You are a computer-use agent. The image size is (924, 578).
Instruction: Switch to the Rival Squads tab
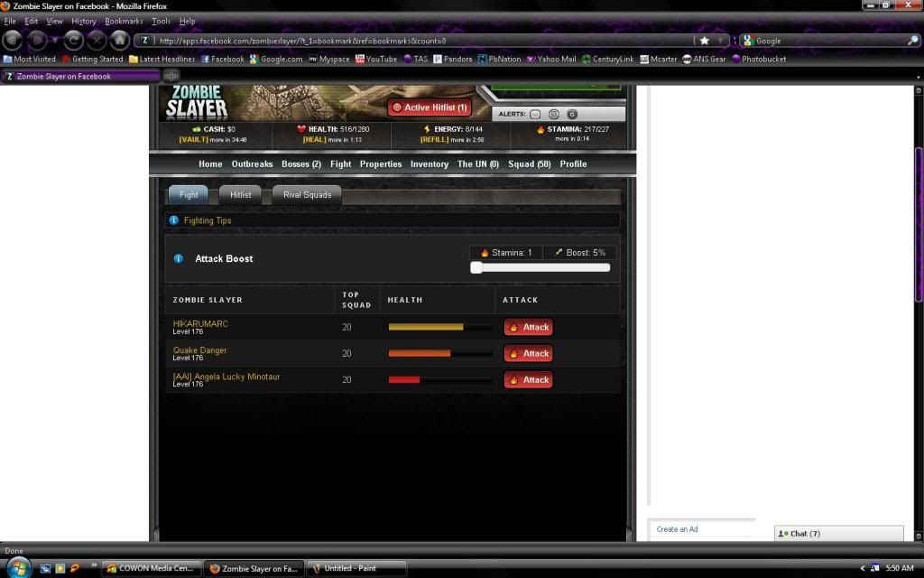pyautogui.click(x=307, y=195)
